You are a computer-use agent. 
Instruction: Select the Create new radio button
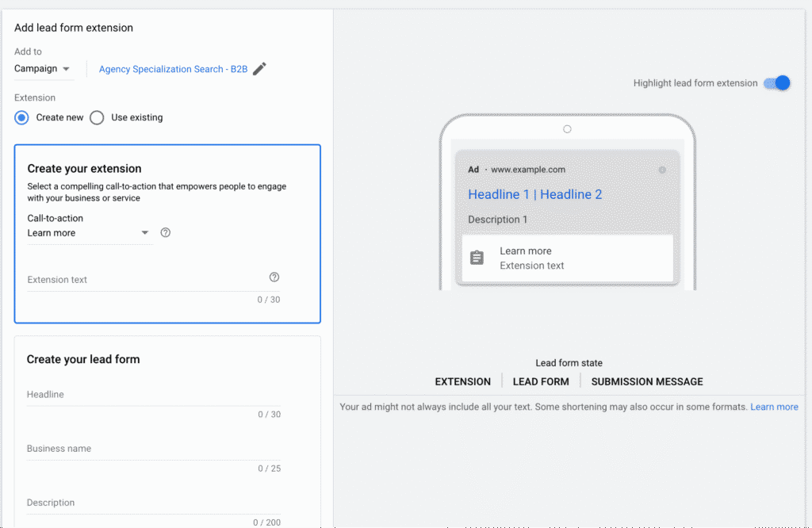[x=21, y=117]
